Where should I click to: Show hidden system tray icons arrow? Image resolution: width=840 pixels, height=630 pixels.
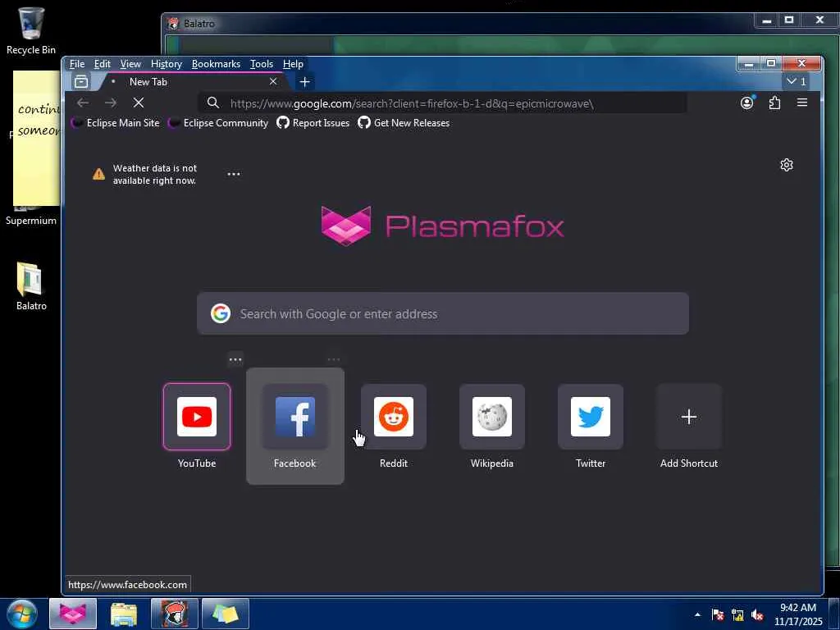pos(697,614)
